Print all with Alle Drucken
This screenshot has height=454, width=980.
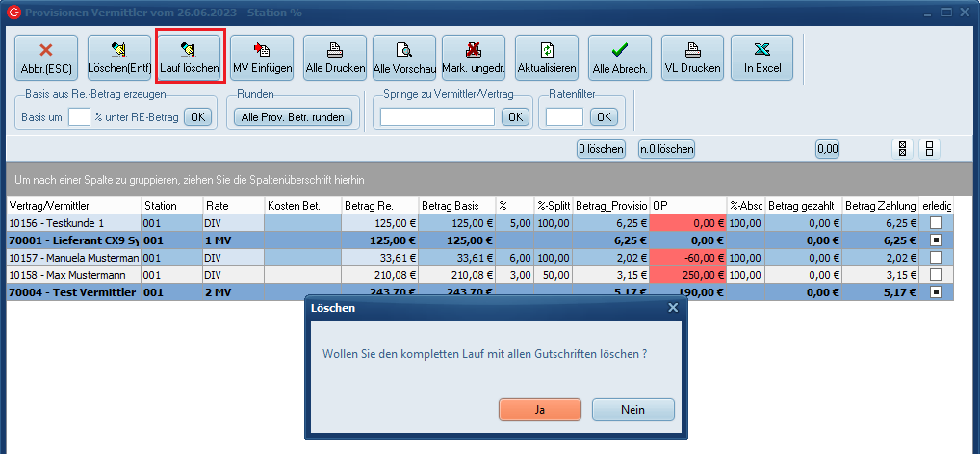click(x=335, y=58)
